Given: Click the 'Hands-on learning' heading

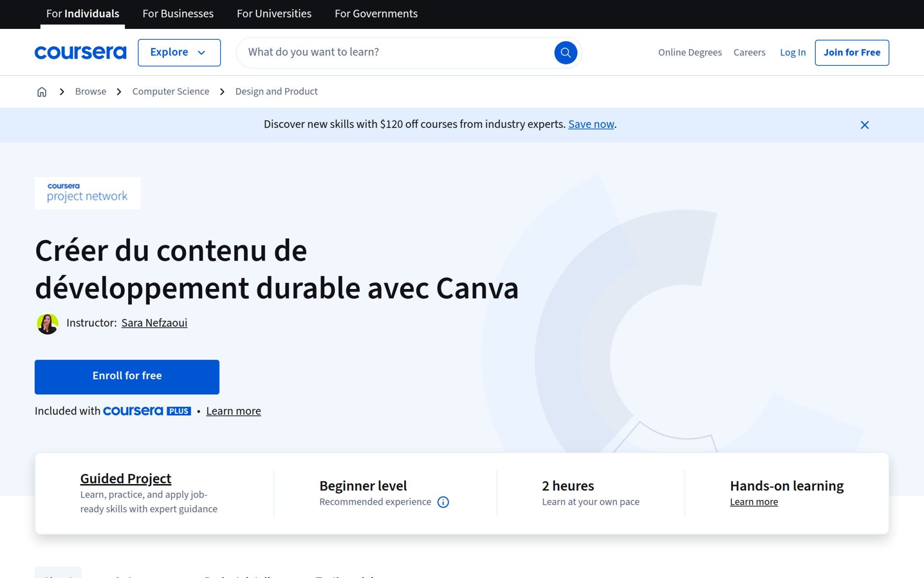Looking at the screenshot, I should [x=786, y=486].
